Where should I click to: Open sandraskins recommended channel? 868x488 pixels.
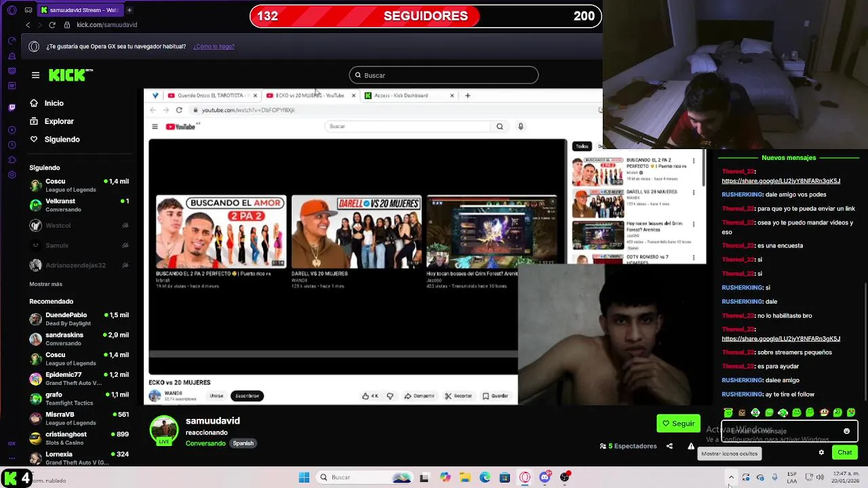79,339
